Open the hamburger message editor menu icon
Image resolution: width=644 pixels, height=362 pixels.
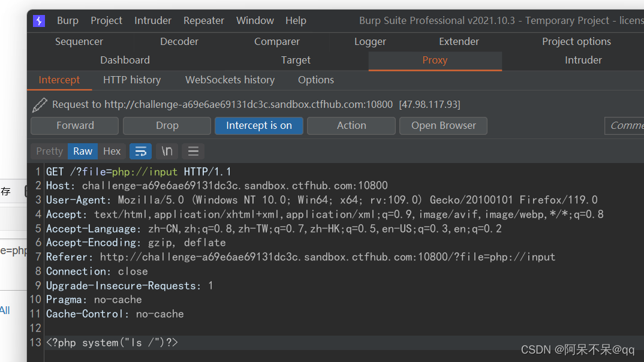pyautogui.click(x=193, y=152)
